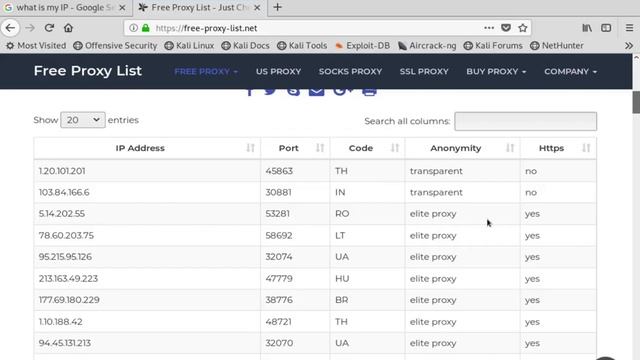Image resolution: width=640 pixels, height=360 pixels.
Task: Open Aircrack-ng bookmark
Action: (427, 46)
